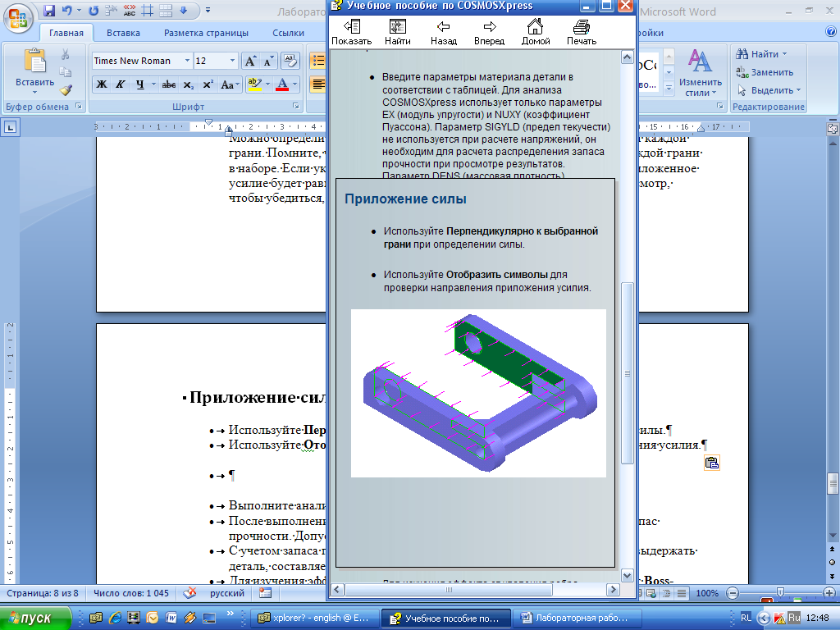
Task: Go back with Назад in the help window
Action: pyautogui.click(x=444, y=33)
